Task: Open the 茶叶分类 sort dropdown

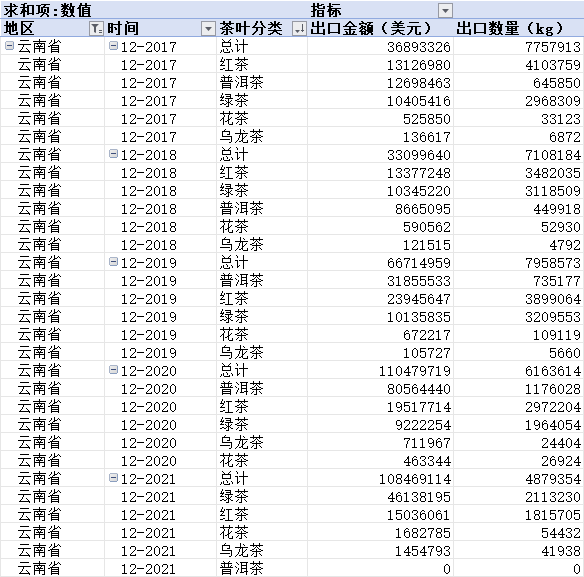Action: 299,28
